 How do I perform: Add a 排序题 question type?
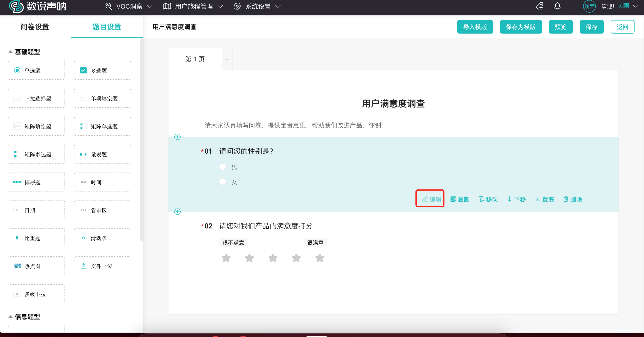click(x=36, y=182)
